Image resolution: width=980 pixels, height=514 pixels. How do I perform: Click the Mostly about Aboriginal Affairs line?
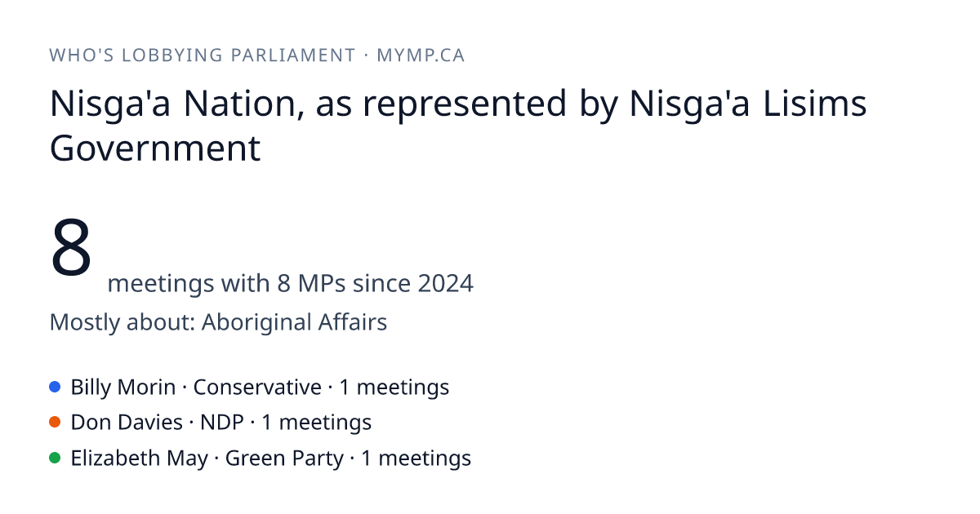(218, 322)
